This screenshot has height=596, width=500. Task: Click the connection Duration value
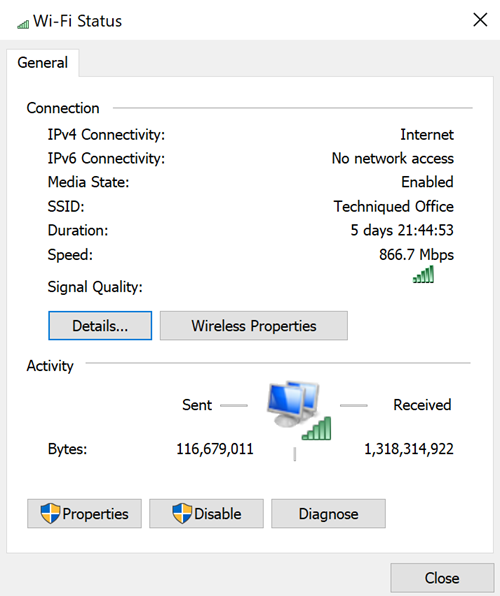pyautogui.click(x=402, y=230)
